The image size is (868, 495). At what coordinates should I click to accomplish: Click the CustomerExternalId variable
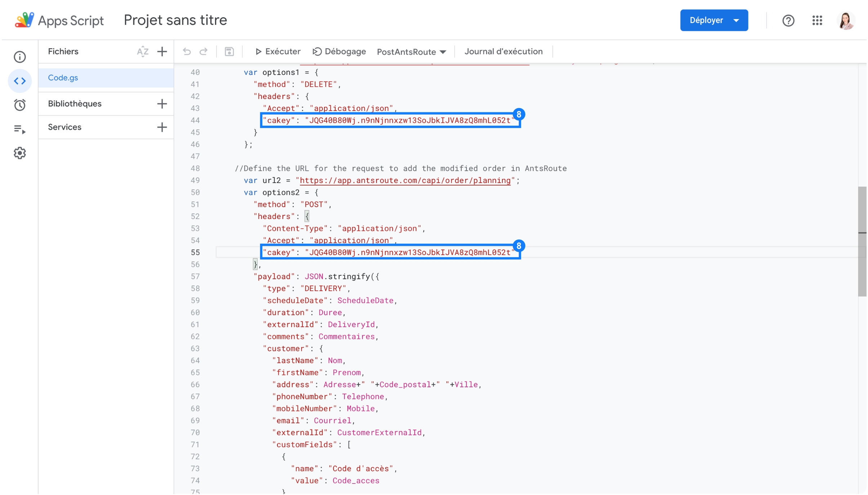[x=379, y=433]
